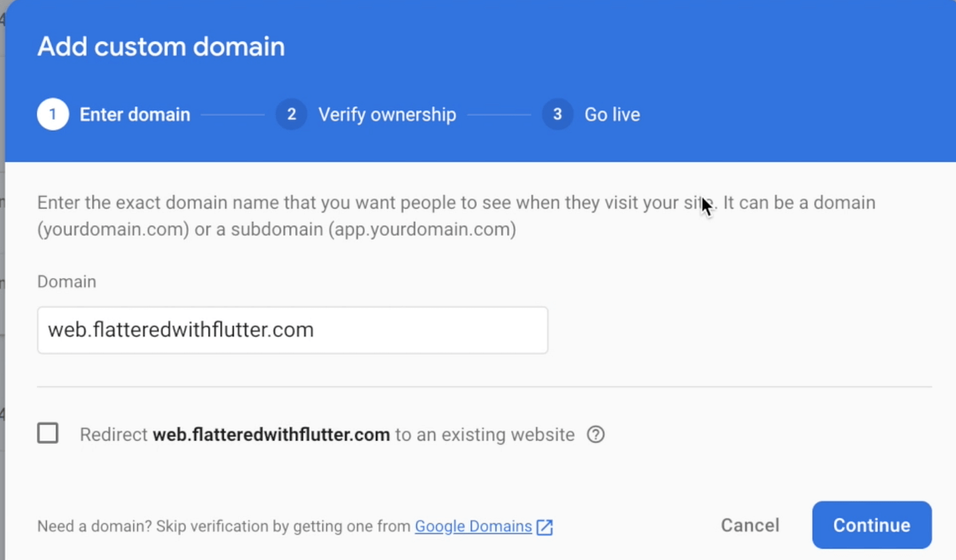Click the external link icon beside Google Domains
Viewport: 956px width, 560px height.
coord(544,527)
